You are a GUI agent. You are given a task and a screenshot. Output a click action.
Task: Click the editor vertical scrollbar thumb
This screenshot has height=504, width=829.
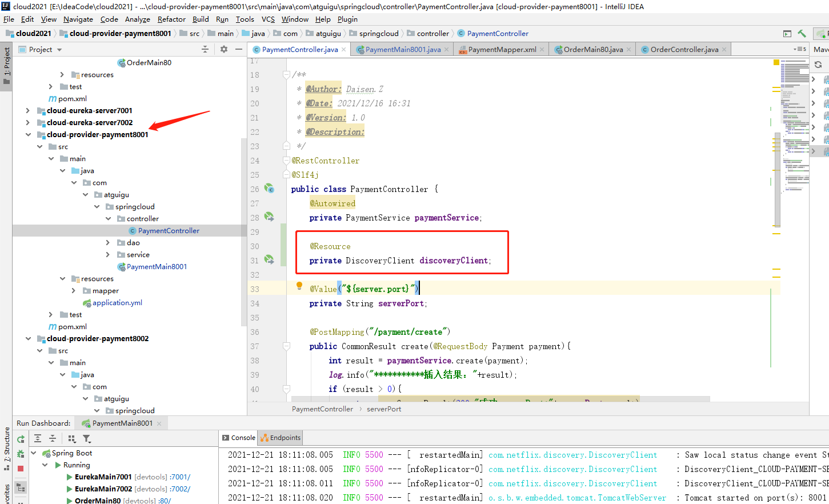(777, 180)
